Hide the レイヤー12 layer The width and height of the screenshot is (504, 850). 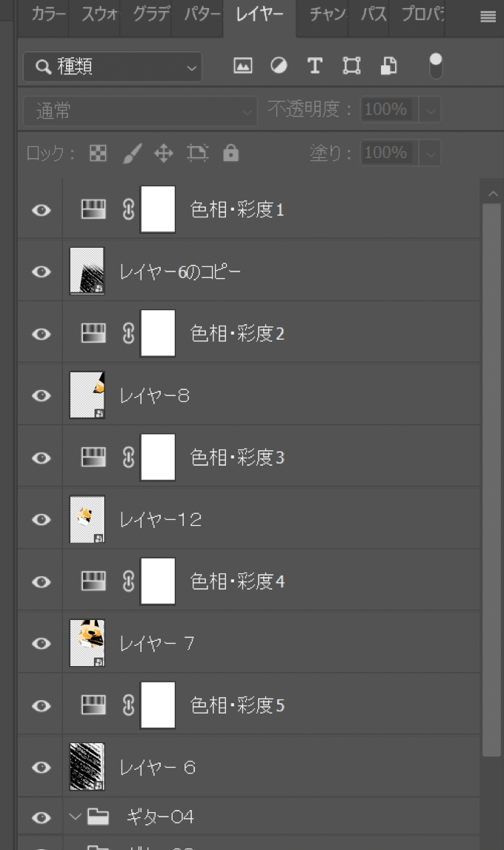coord(42,519)
